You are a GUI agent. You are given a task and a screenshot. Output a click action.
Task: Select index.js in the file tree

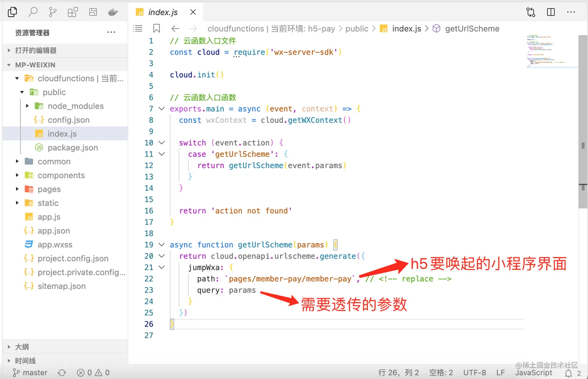tap(65, 134)
